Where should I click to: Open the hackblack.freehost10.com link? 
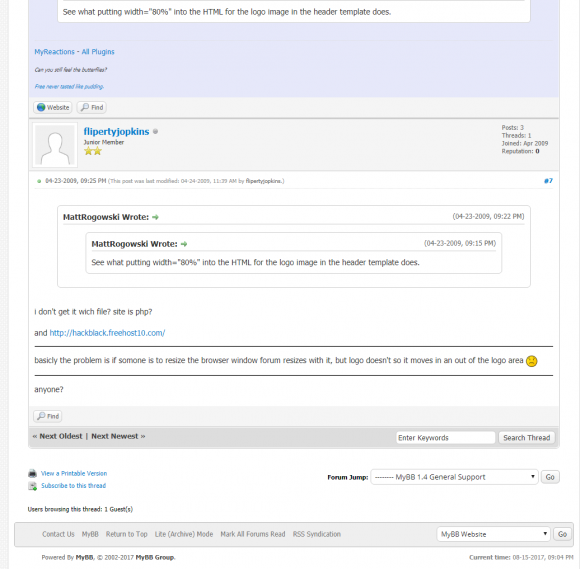(x=107, y=333)
